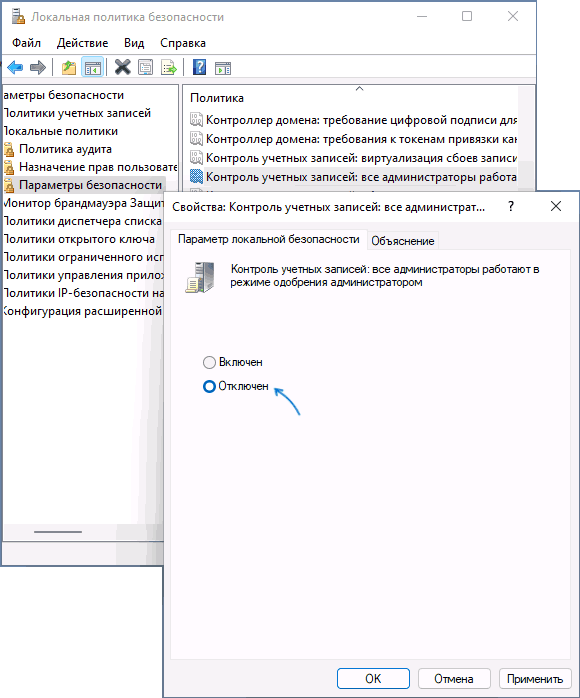The height and width of the screenshot is (698, 580).
Task: Select Назначение прав пользователя tree item
Action: [x=98, y=167]
